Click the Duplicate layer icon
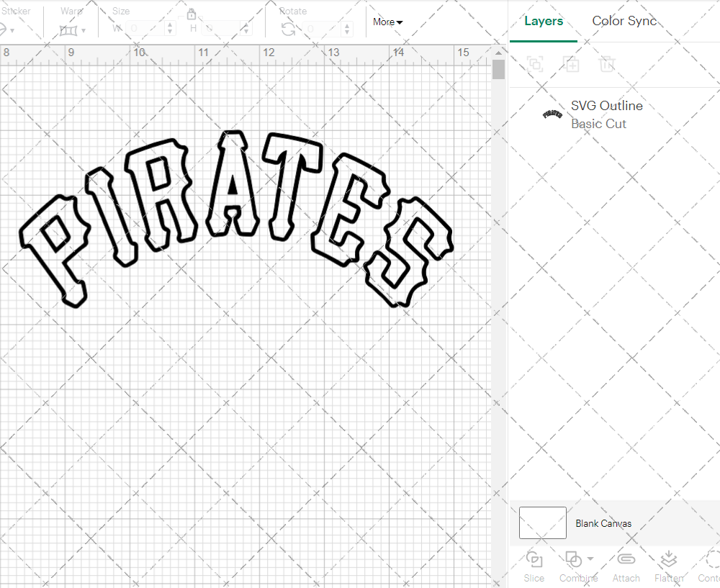Image resolution: width=720 pixels, height=588 pixels. [571, 64]
